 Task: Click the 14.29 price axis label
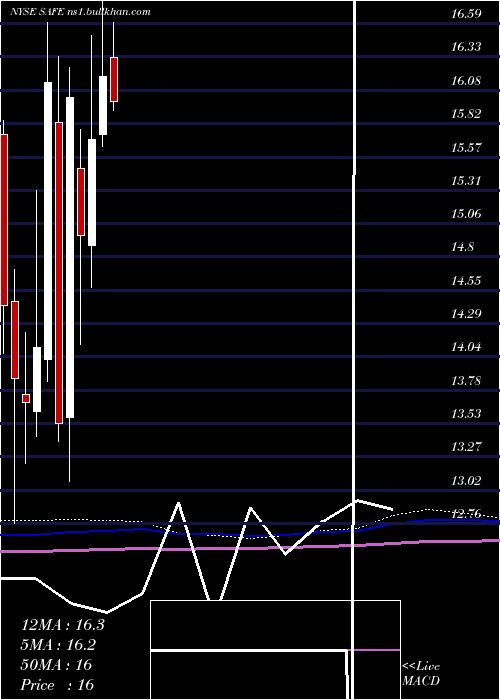tap(466, 314)
